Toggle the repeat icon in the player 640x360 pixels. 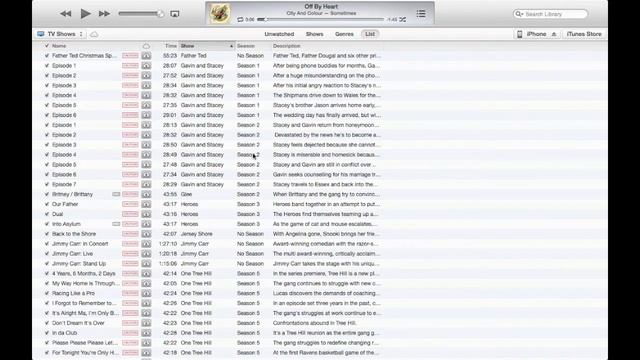[x=240, y=19]
